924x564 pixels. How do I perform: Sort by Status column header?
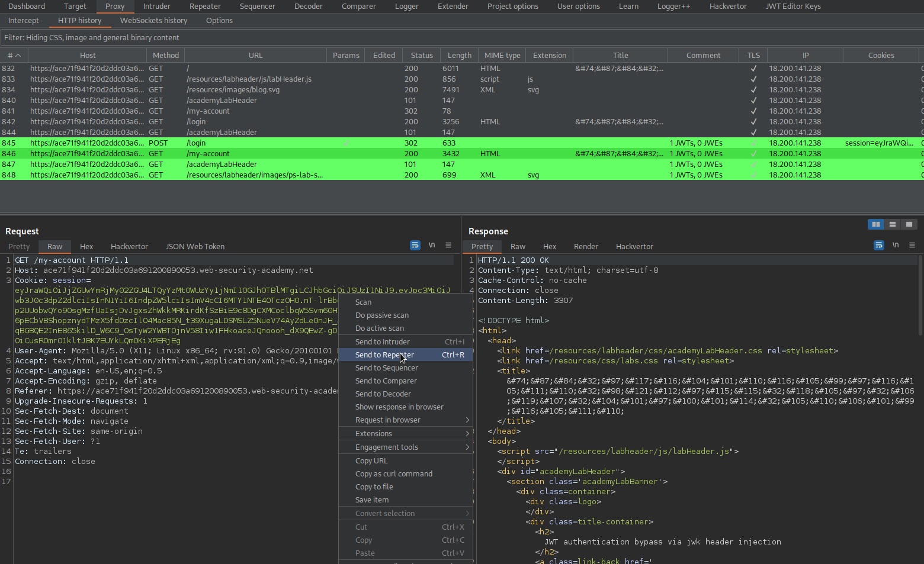(x=422, y=55)
